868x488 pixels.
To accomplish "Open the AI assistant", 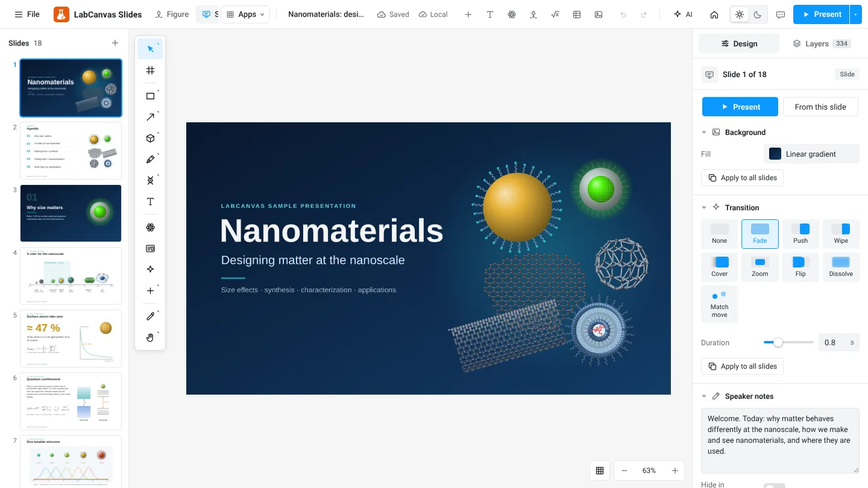I will point(683,14).
